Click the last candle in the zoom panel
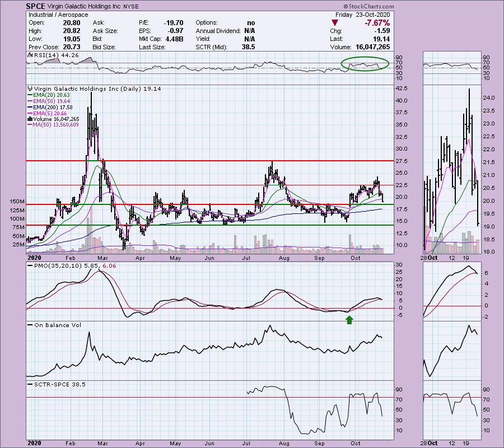 478,203
